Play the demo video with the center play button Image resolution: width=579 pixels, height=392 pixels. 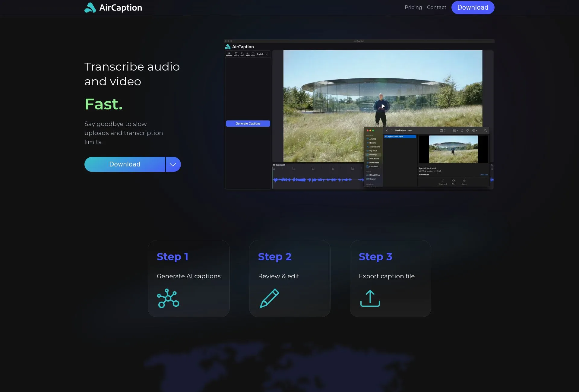coord(383,106)
